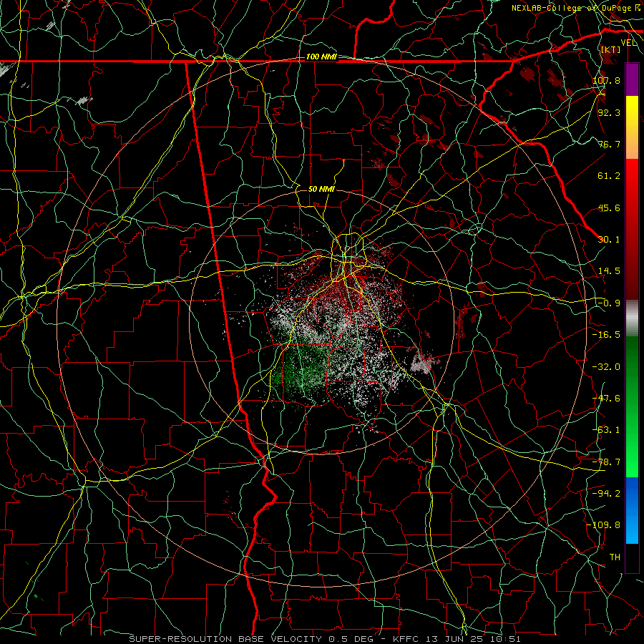Click the -16.5 legend value
The image size is (644, 644).
606,335
